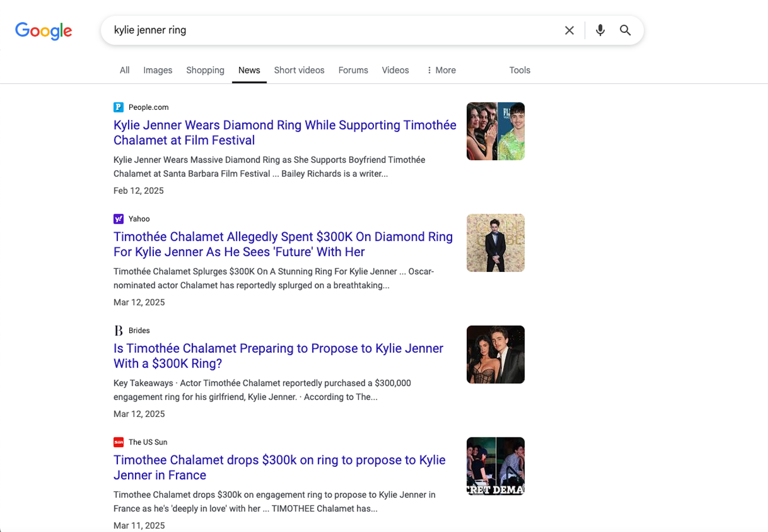
Task: Click the Brides article thumbnail
Action: coord(496,354)
